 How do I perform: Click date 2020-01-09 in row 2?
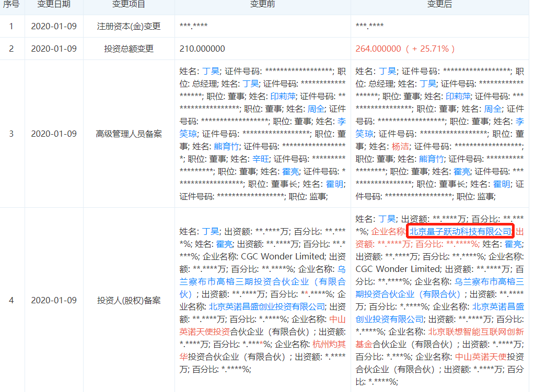click(x=54, y=49)
